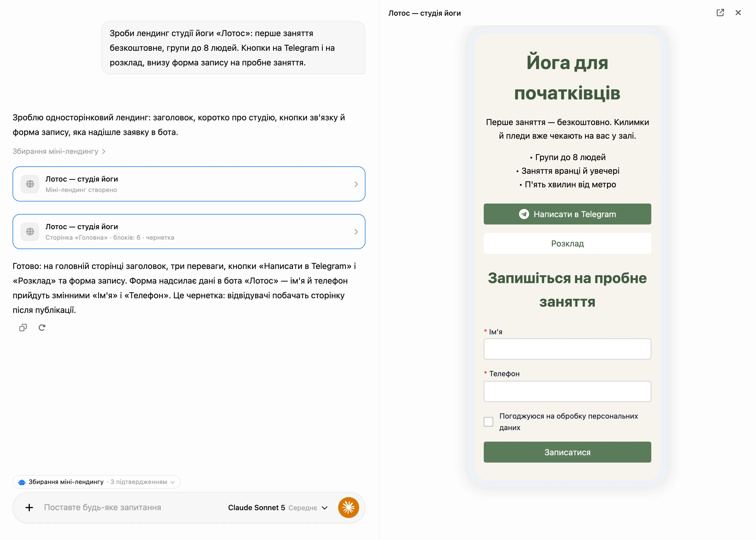Viewport: 756px width, 540px height.
Task: Click the Розклад button in preview
Action: 567,243
